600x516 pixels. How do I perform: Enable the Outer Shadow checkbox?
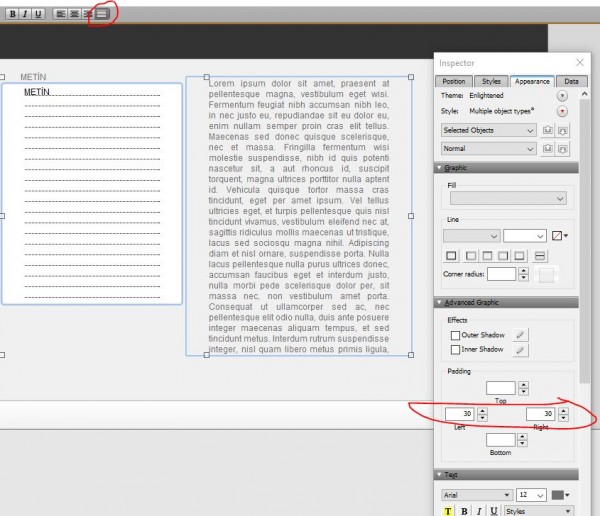click(x=455, y=336)
